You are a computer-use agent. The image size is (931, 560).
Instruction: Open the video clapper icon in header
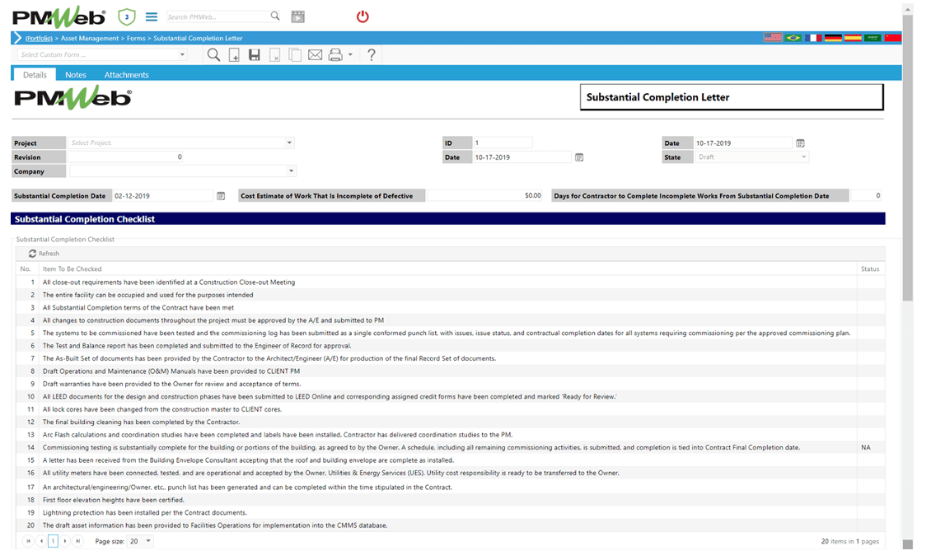(x=298, y=16)
